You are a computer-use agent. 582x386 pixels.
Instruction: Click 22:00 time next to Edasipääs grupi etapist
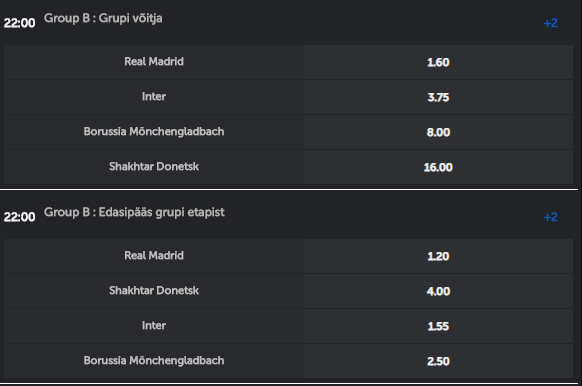tap(19, 217)
